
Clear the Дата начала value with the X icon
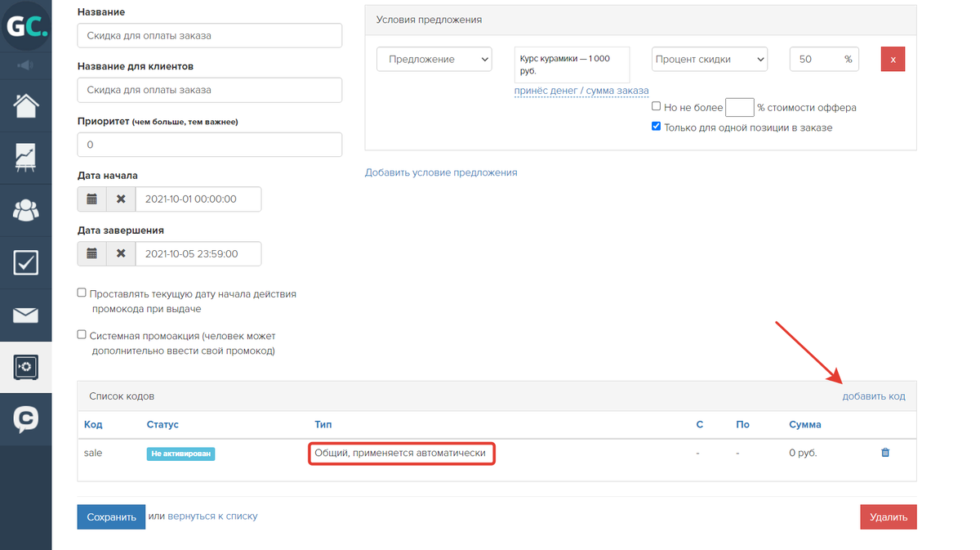click(121, 199)
